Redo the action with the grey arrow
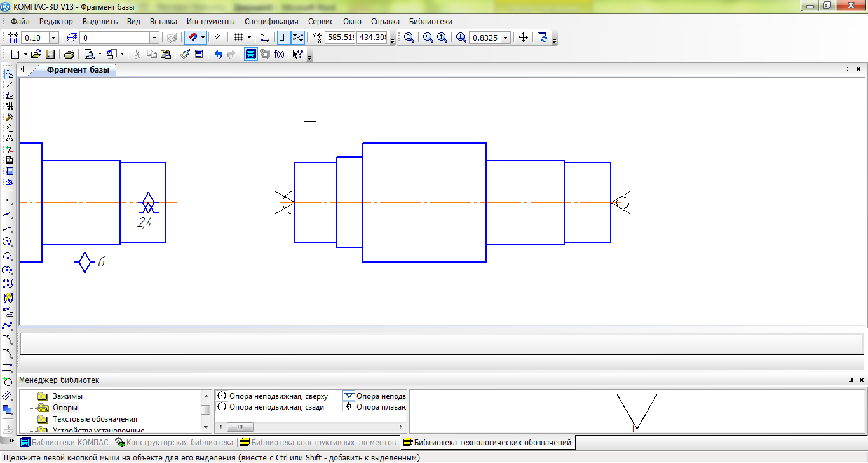The width and height of the screenshot is (868, 463). 232,55
